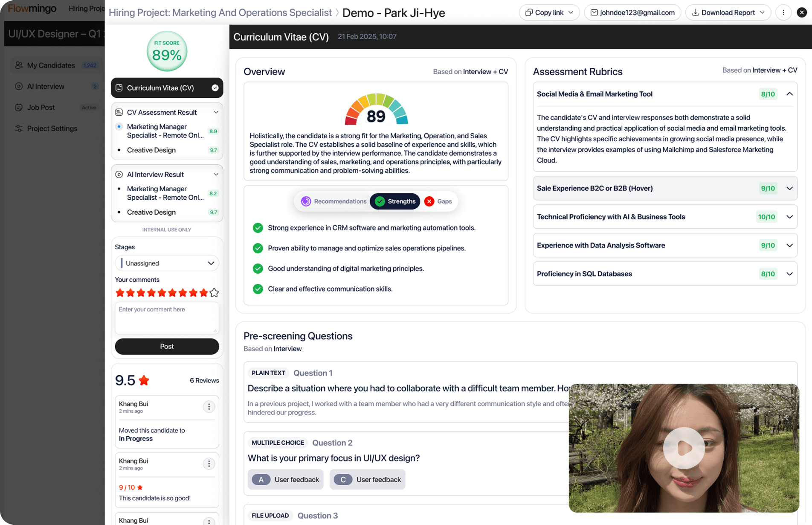812x525 pixels.
Task: Click the email icon beside johndoe123@gmail.com
Action: [x=594, y=13]
